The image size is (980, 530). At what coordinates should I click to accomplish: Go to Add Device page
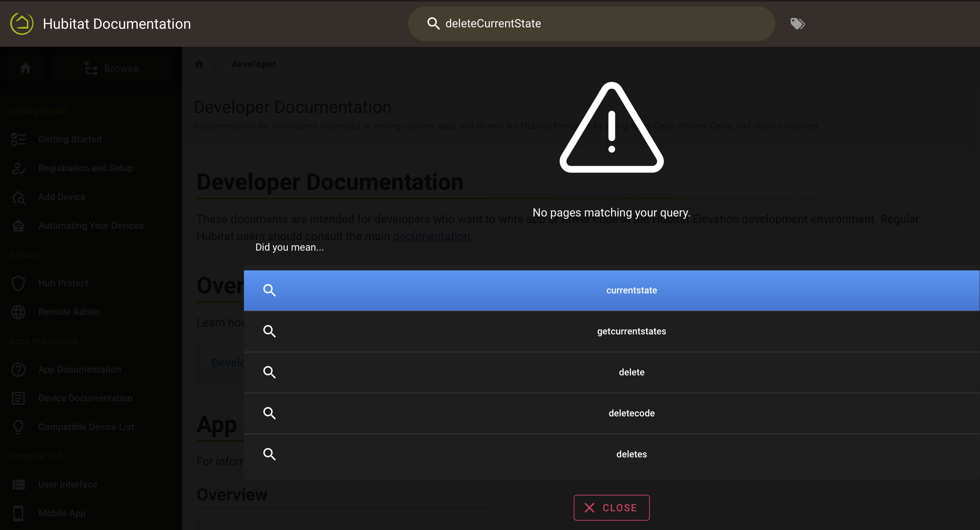[x=62, y=197]
